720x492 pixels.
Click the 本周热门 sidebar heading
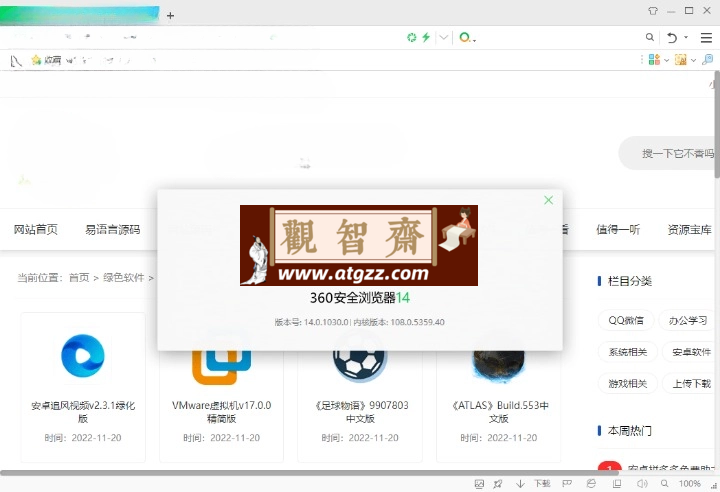click(630, 430)
